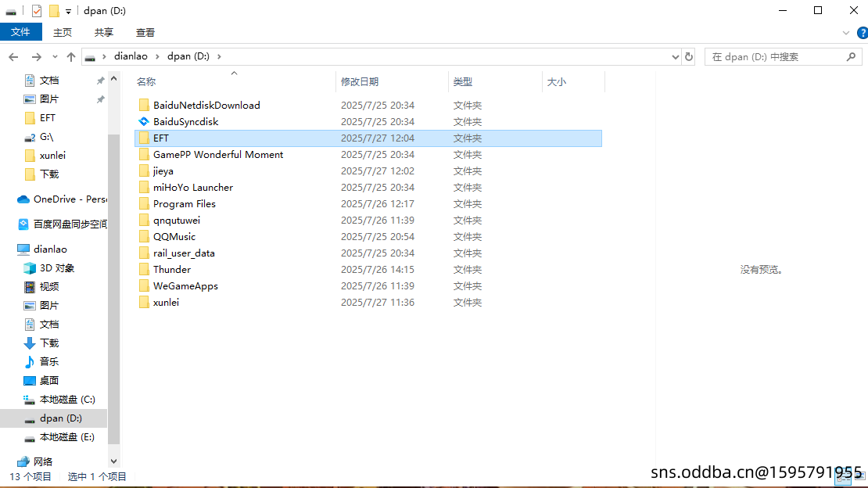The width and height of the screenshot is (868, 488).
Task: Switch to the 主页 ribbon tab
Action: (63, 33)
